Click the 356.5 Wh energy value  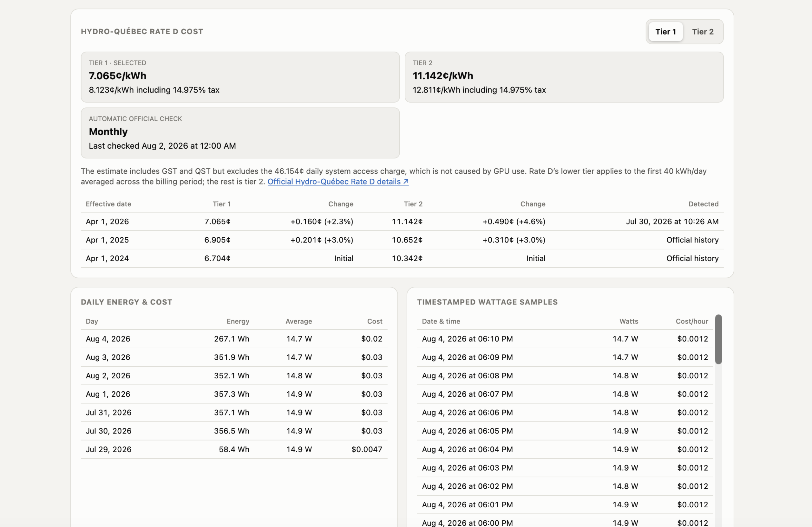point(232,431)
